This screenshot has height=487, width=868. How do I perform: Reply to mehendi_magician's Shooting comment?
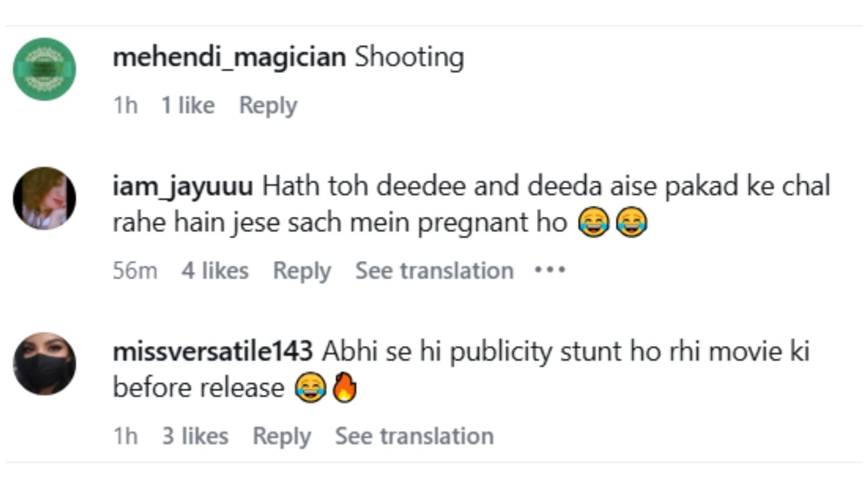click(268, 105)
